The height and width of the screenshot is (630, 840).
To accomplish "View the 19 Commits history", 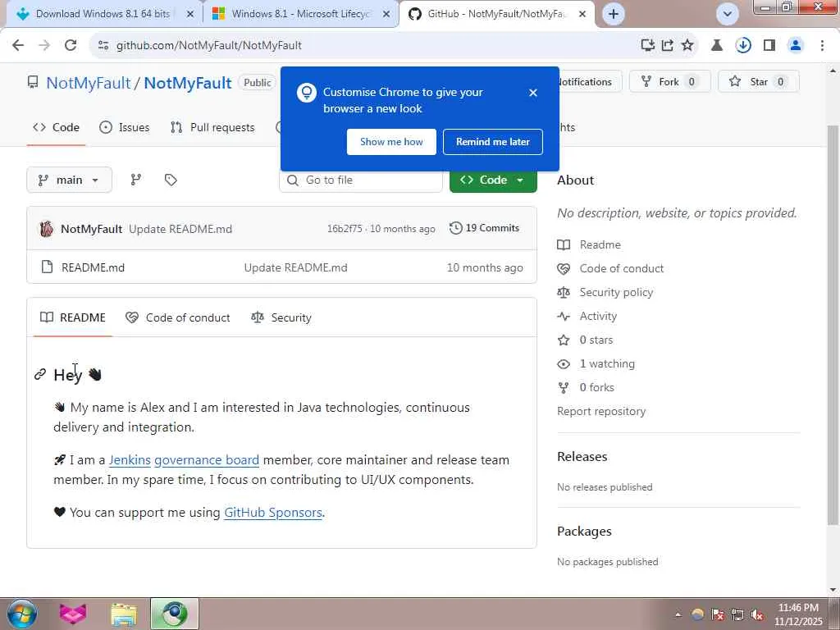I will pos(484,228).
